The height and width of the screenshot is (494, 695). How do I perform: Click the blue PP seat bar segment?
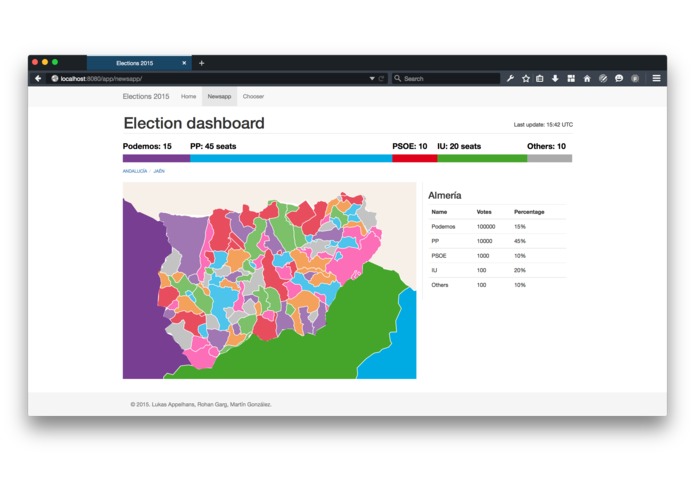point(291,158)
